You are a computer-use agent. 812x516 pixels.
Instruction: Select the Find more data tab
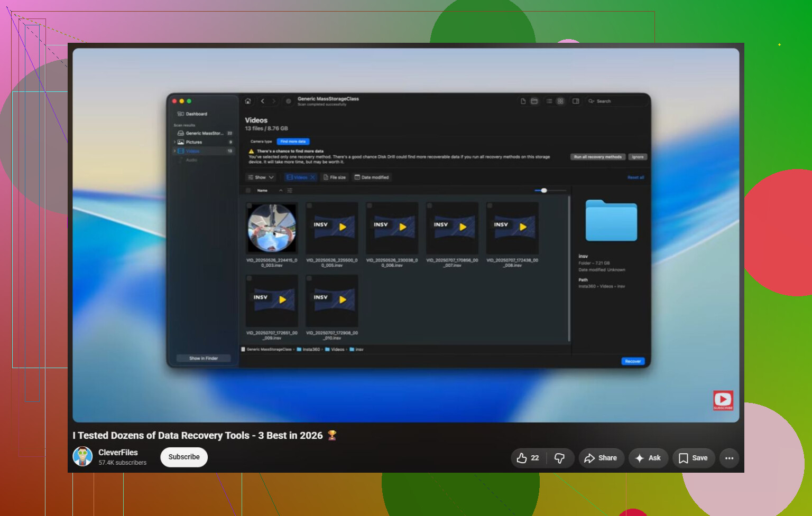point(293,142)
